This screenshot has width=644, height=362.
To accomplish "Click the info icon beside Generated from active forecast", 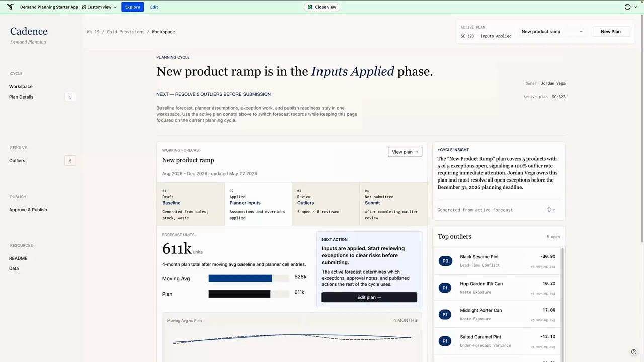I will 549,210.
